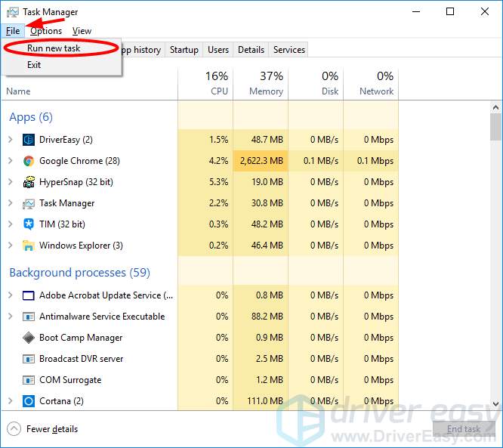Viewport: 503px width, 448px height.
Task: Click Chrome's 2,622.3 MB memory cell
Action: (x=261, y=161)
